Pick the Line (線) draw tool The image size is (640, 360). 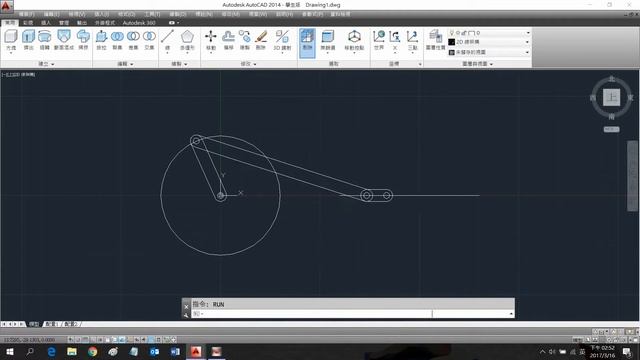coord(167,40)
